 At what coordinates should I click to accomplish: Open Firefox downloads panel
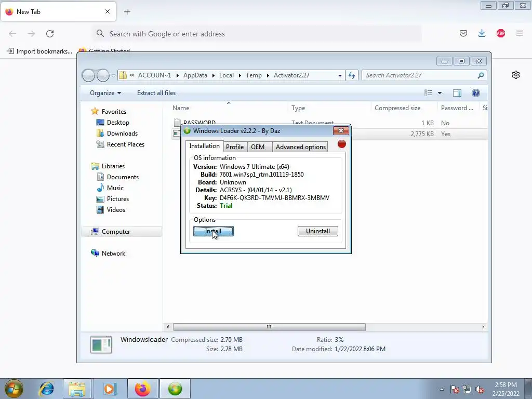[482, 33]
